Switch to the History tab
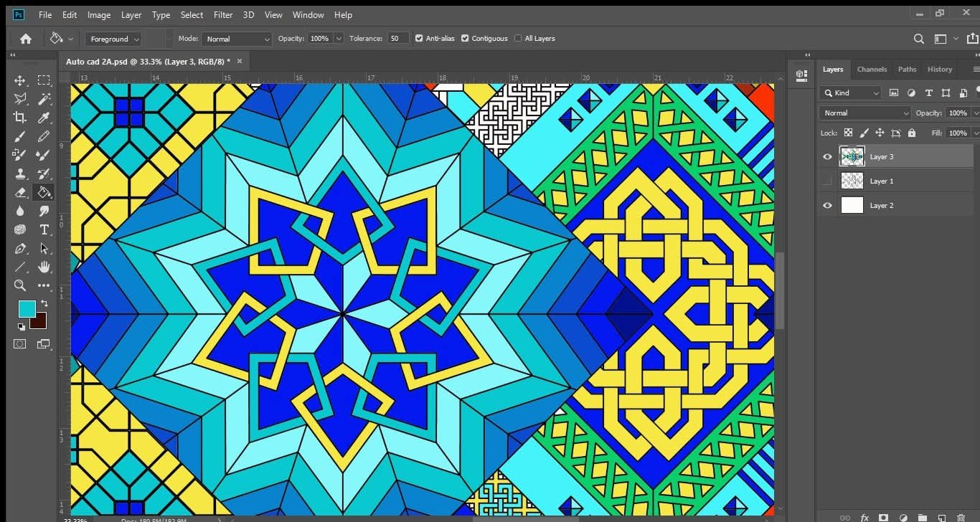Screen dimensions: 980x522 (939, 70)
